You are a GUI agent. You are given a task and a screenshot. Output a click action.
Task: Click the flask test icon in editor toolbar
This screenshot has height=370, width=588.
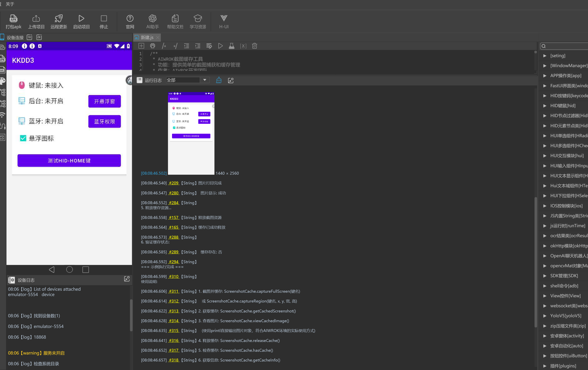pos(231,46)
